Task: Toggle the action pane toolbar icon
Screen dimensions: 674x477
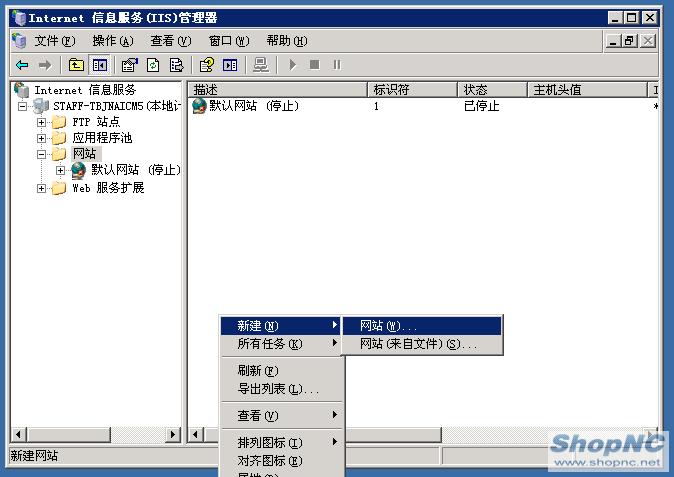Action: coord(230,65)
